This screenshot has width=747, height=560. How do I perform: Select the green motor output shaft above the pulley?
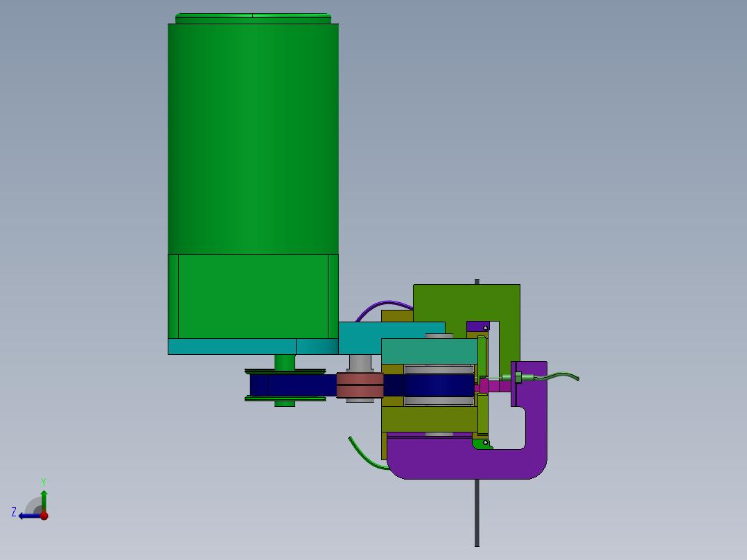(284, 362)
